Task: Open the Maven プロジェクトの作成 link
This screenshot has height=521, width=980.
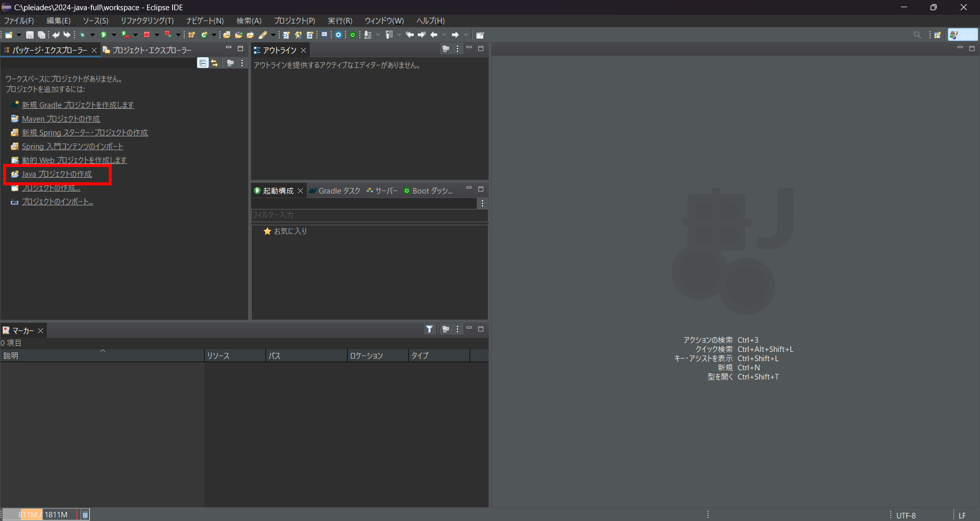Action: coord(61,119)
